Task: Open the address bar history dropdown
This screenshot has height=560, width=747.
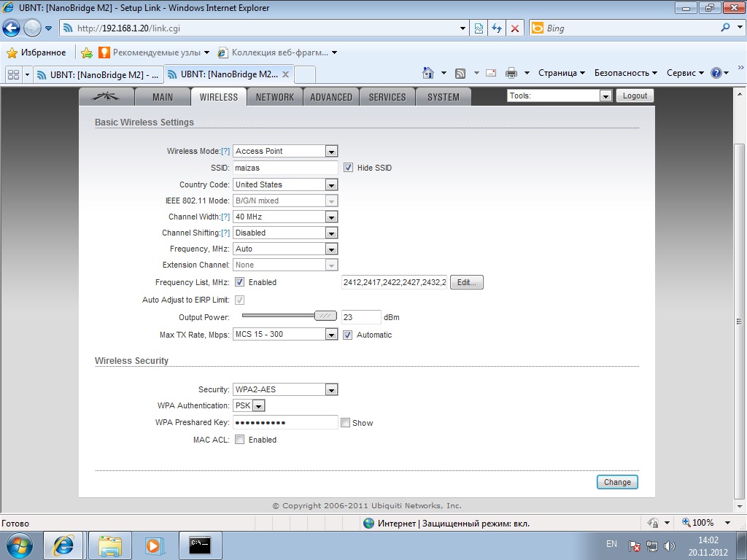Action: click(x=462, y=28)
